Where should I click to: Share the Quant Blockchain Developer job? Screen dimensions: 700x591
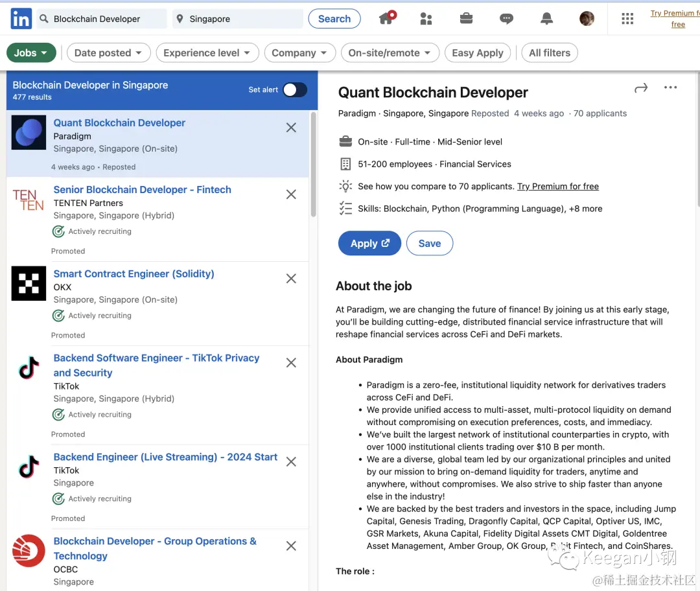click(640, 88)
